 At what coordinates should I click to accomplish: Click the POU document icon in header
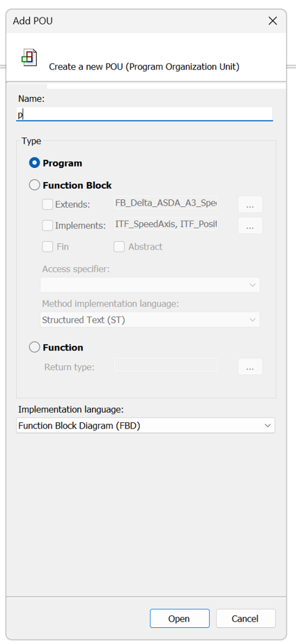pyautogui.click(x=29, y=57)
